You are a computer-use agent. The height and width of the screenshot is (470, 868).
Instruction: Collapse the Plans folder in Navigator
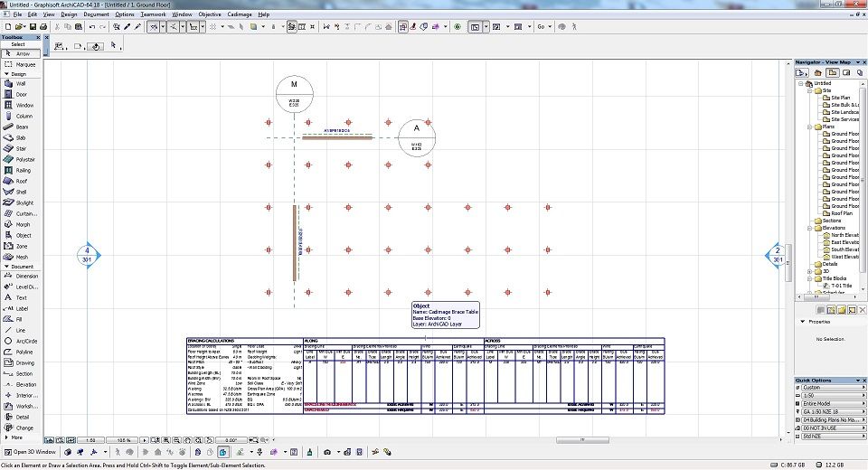tap(810, 127)
